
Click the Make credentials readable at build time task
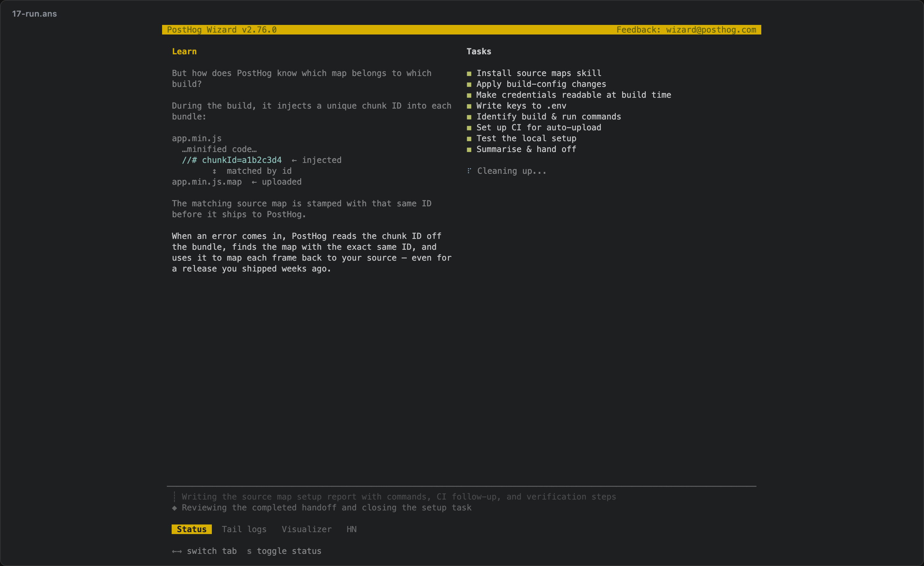(x=574, y=95)
